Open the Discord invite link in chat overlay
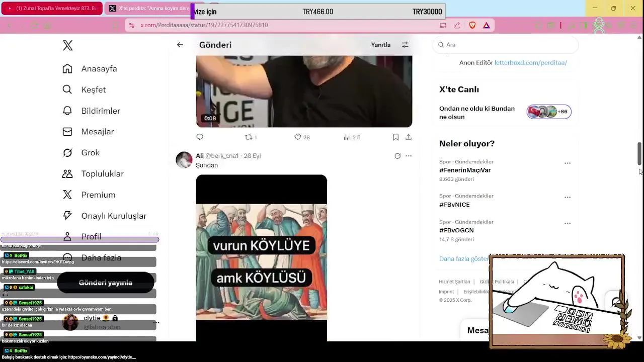 tap(38, 262)
